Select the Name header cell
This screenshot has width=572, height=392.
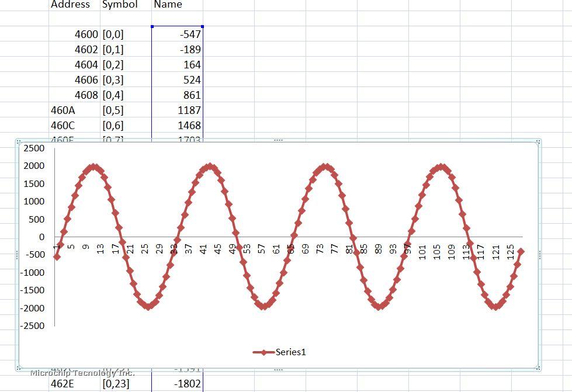tap(168, 5)
